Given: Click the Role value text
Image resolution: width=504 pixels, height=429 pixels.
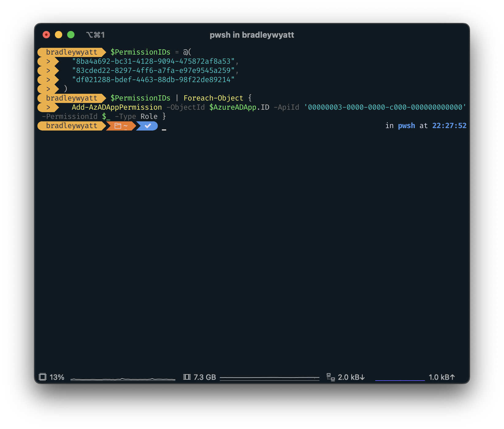Looking at the screenshot, I should (149, 116).
